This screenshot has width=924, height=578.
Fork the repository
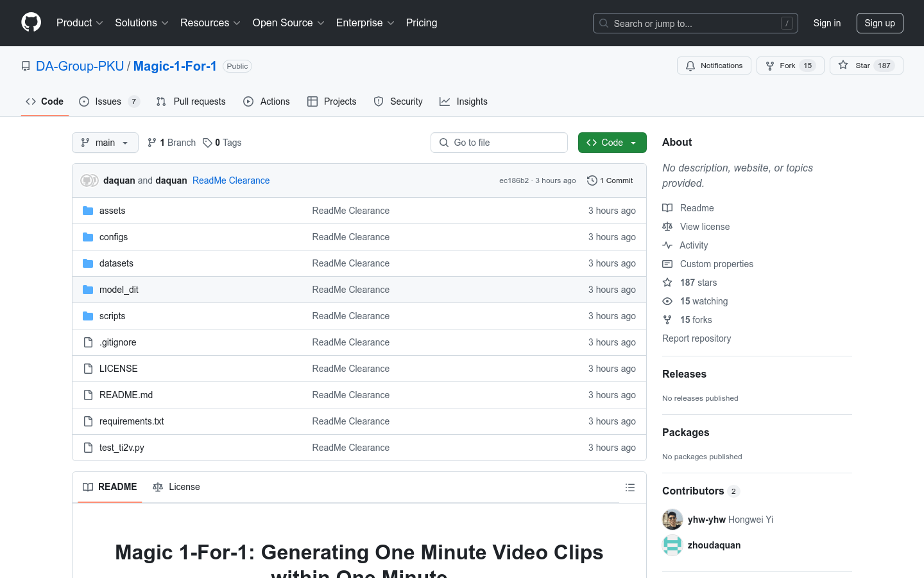[x=791, y=66]
